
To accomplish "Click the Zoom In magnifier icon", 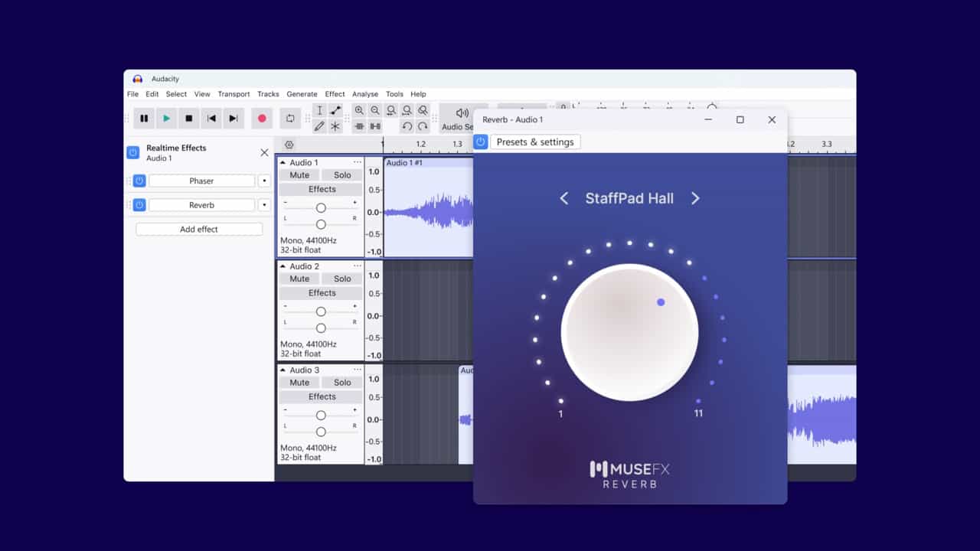I will (359, 111).
